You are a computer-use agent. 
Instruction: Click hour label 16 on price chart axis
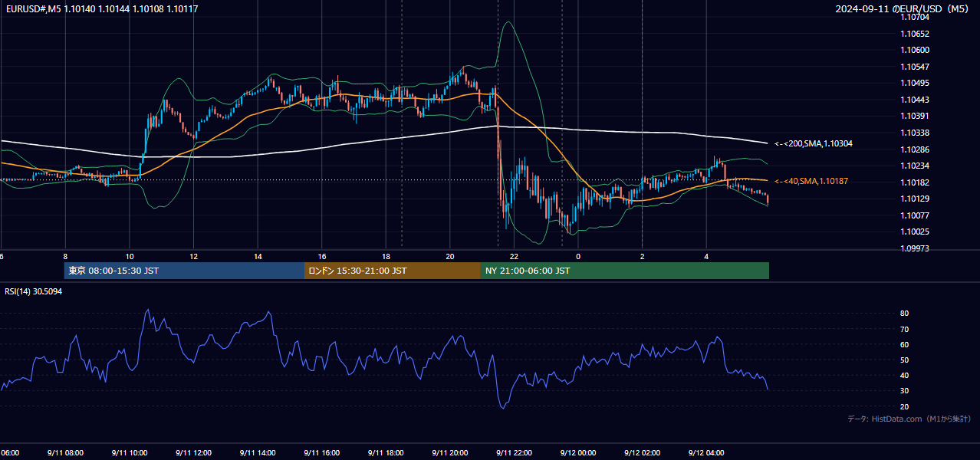tap(322, 257)
